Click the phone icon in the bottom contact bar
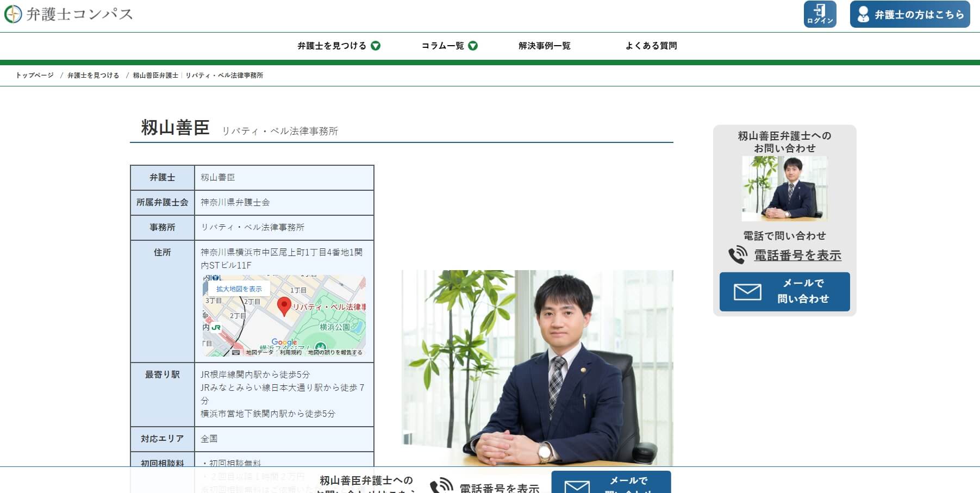 (x=441, y=484)
